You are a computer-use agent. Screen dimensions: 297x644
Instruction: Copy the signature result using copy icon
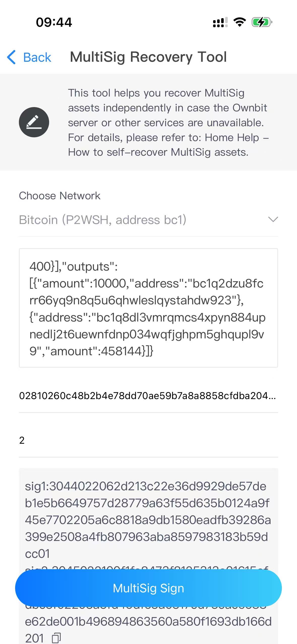pos(56,638)
